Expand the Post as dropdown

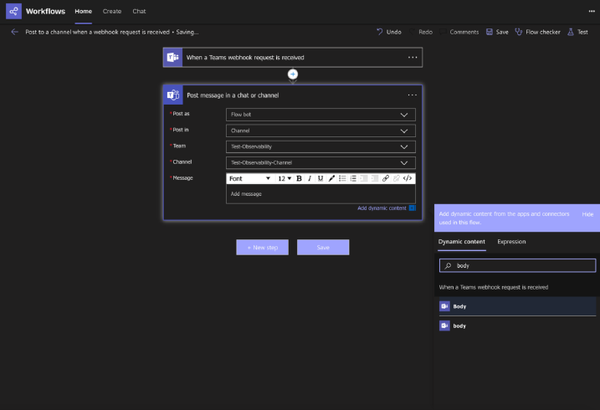pos(320,114)
